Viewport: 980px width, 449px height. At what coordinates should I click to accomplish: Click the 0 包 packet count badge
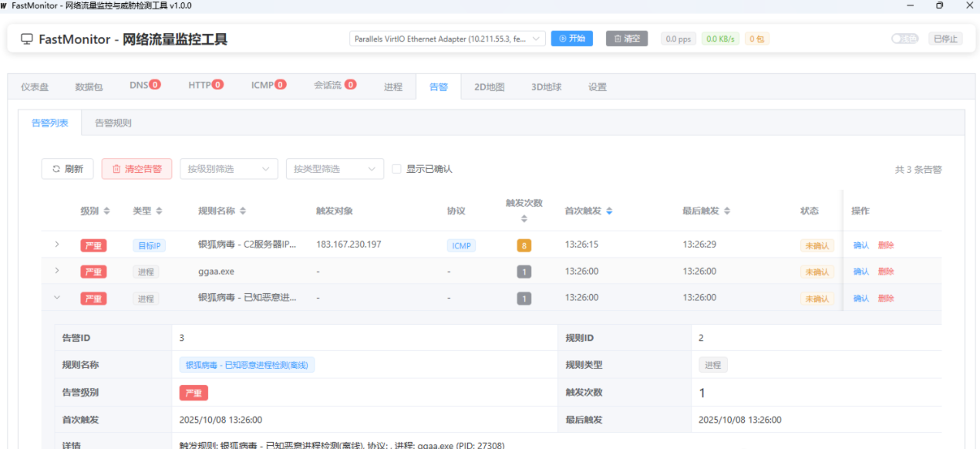pos(756,38)
